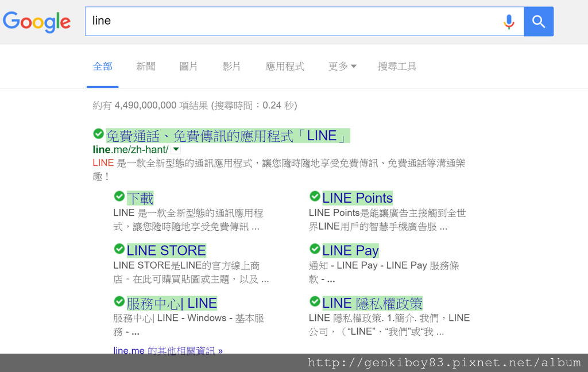Click green check icon beside 下載

(119, 196)
